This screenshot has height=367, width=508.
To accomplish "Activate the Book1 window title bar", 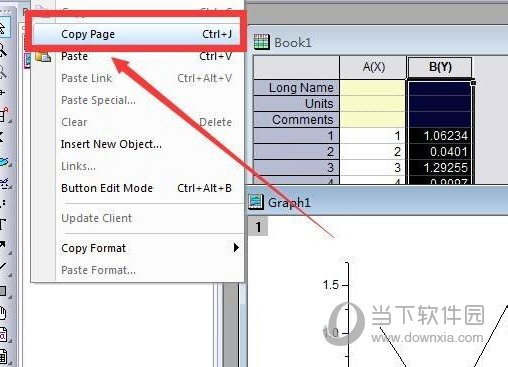I will pyautogui.click(x=378, y=42).
